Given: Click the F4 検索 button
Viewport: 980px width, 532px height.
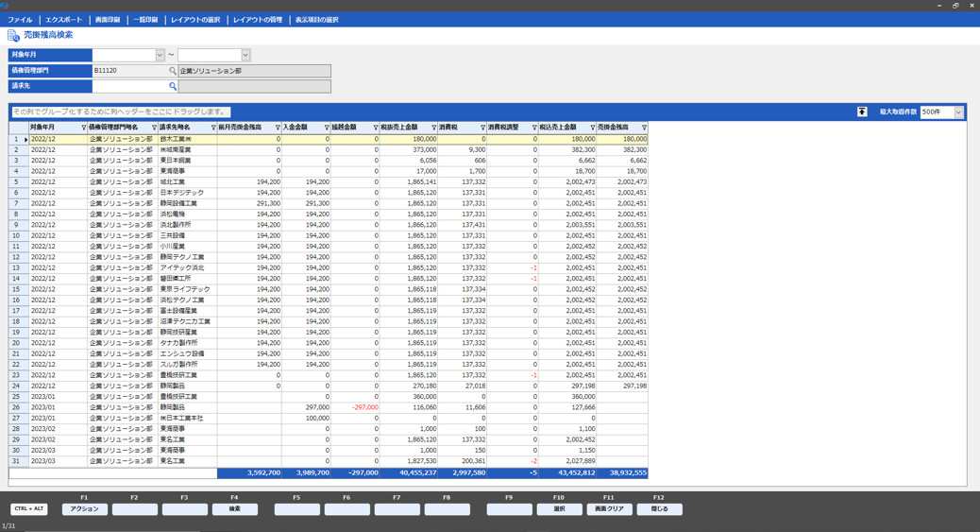Looking at the screenshot, I should click(234, 509).
